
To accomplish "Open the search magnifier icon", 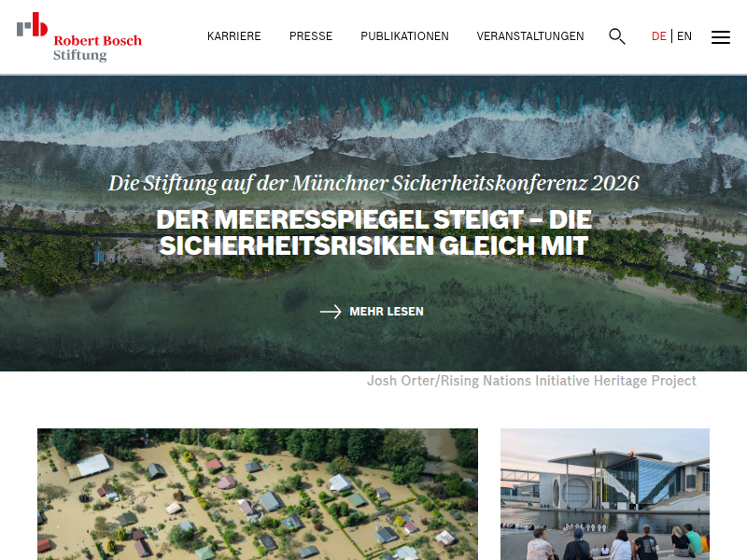I will coord(617,36).
